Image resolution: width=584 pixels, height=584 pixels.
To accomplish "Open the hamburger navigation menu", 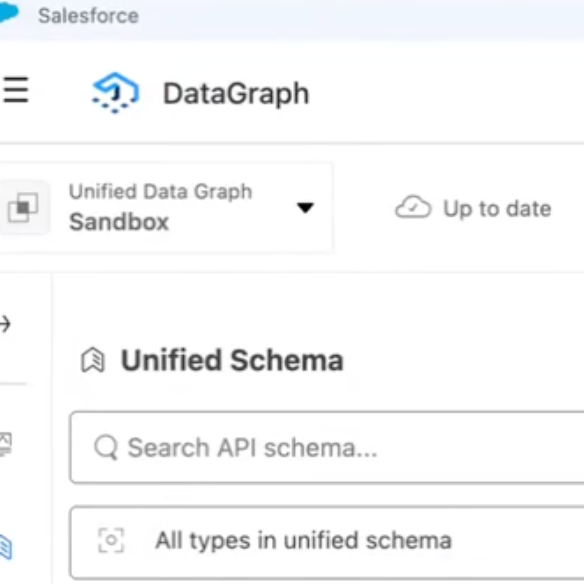I will point(15,89).
